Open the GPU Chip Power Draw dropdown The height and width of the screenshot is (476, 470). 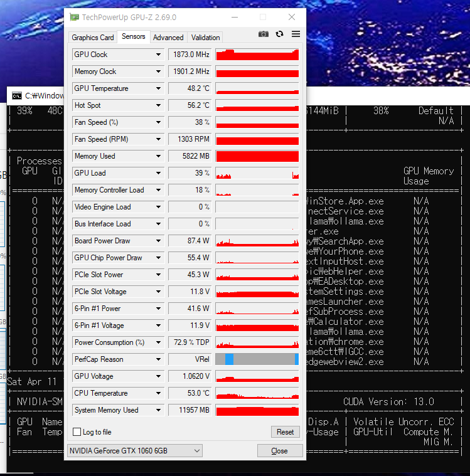tap(158, 258)
